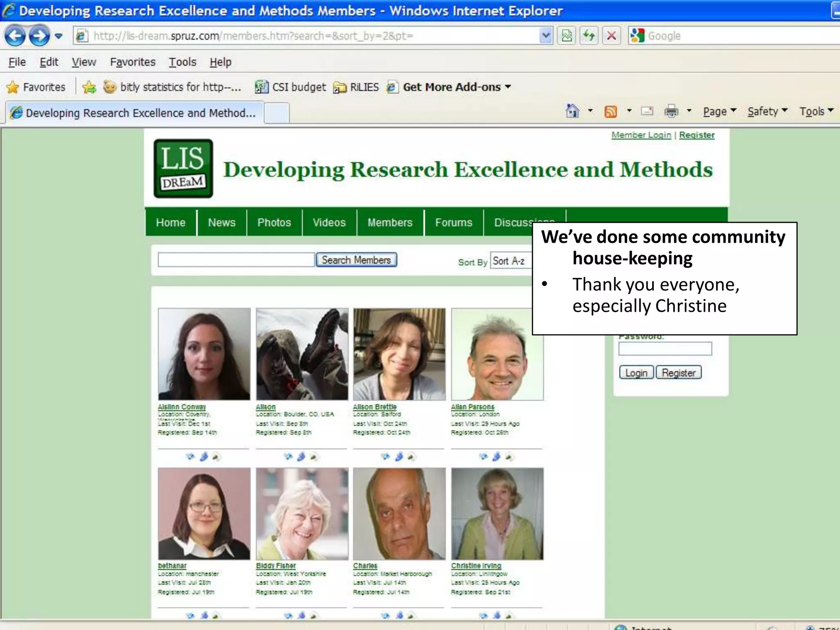Click the Print icon in command bar

coord(671,111)
